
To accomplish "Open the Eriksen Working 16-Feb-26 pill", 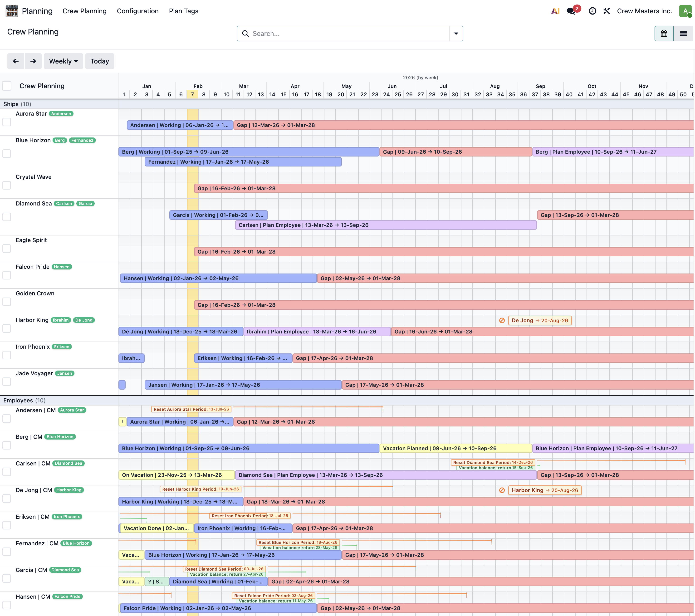I will [x=243, y=358].
